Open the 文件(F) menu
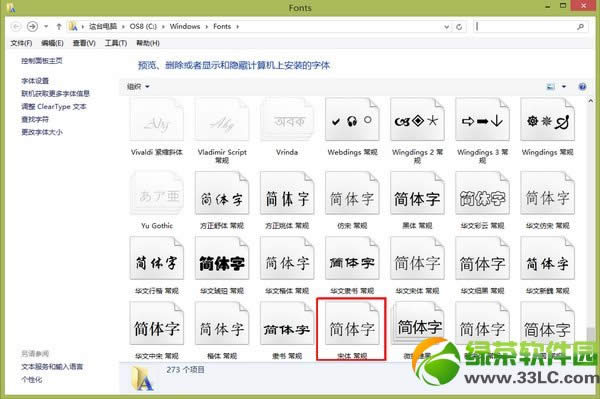This screenshot has width=600, height=399. [x=21, y=43]
